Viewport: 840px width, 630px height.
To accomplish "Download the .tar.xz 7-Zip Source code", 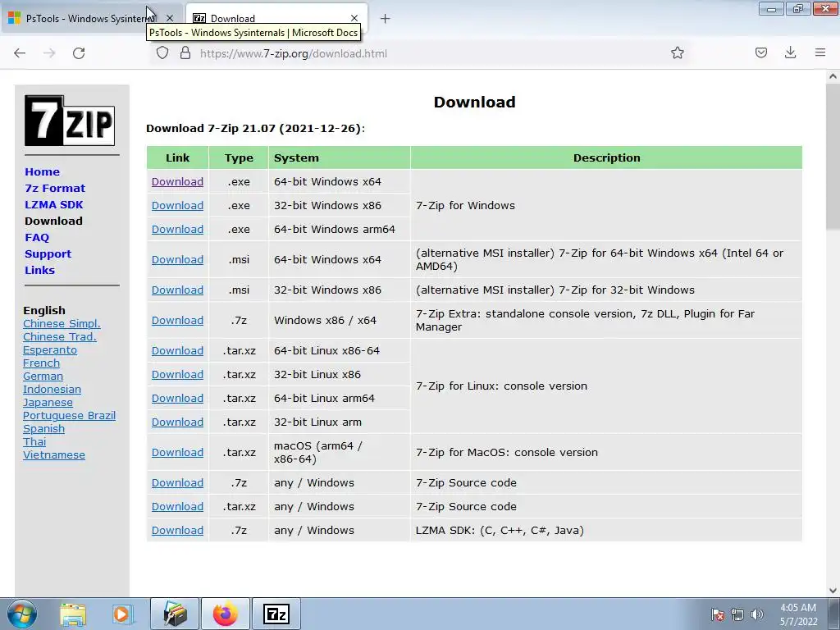I will (177, 507).
